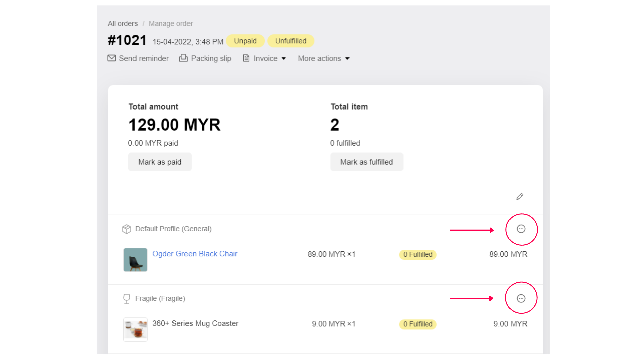
Task: Expand the Invoice dropdown arrow
Action: [x=284, y=58]
